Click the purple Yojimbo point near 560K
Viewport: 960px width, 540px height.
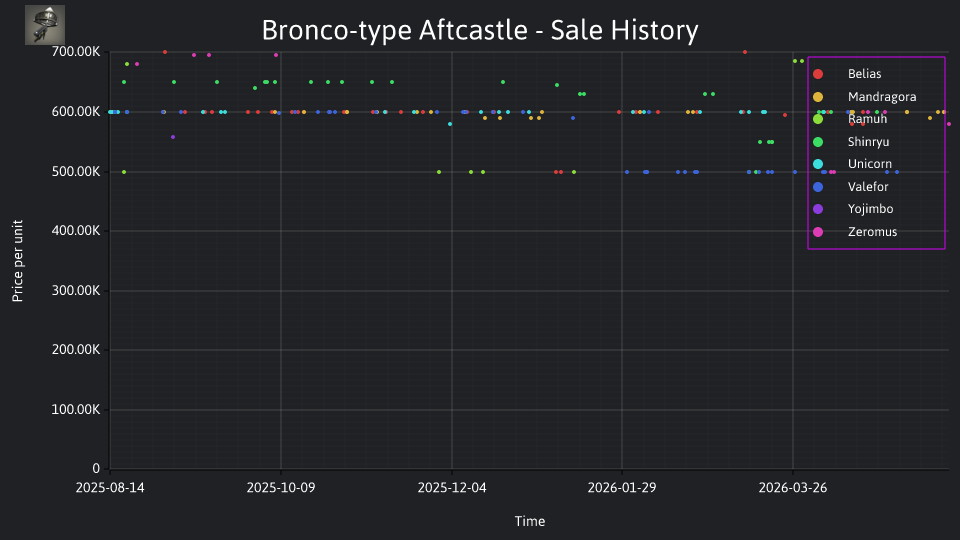[x=173, y=137]
